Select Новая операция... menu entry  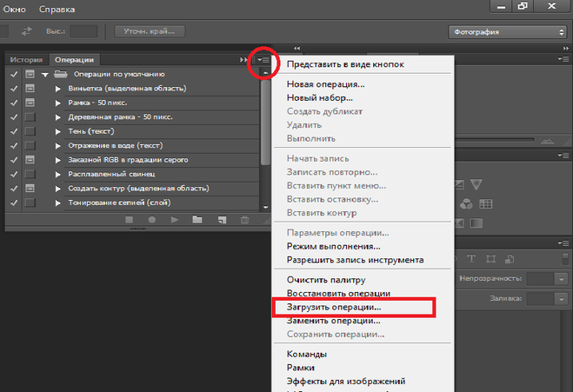click(x=325, y=84)
